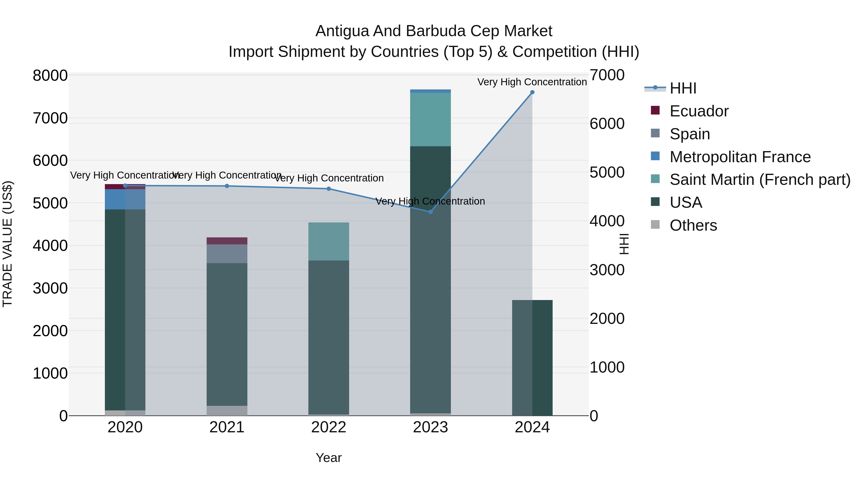Click the vertical HHI right-axis title

pyautogui.click(x=624, y=244)
